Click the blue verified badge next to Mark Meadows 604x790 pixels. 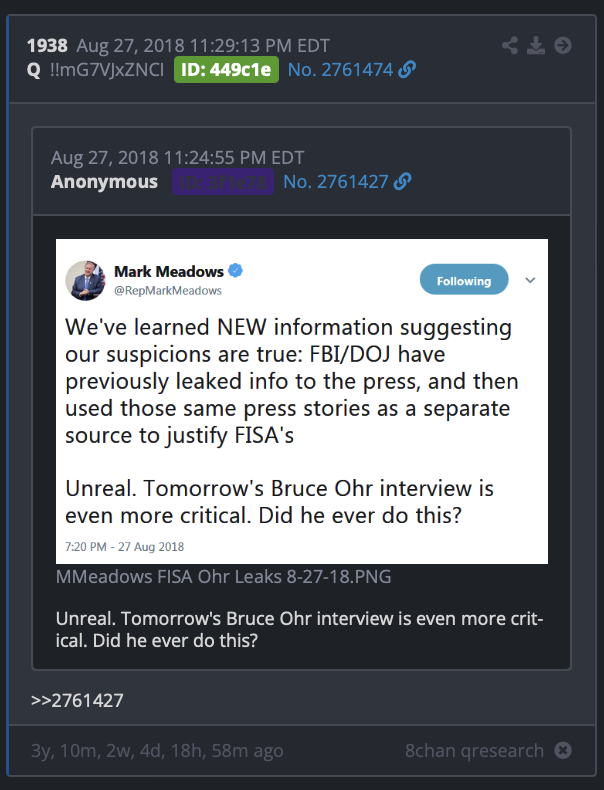[235, 271]
